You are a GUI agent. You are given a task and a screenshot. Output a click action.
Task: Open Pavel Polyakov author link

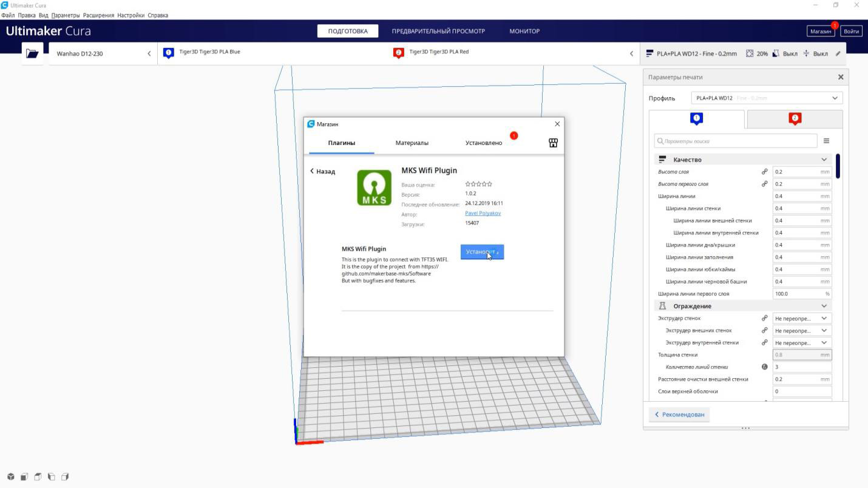pos(483,213)
